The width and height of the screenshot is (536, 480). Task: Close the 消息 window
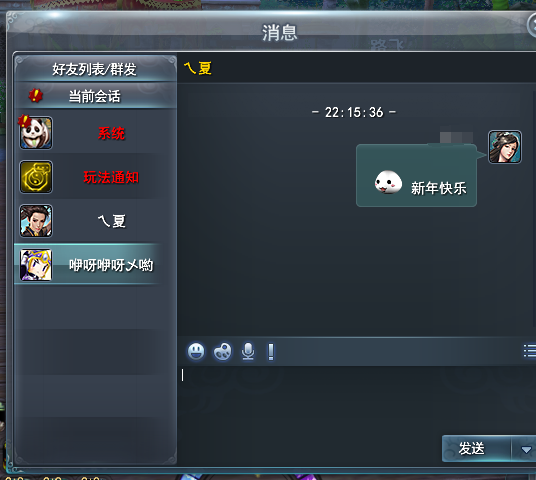click(x=532, y=26)
